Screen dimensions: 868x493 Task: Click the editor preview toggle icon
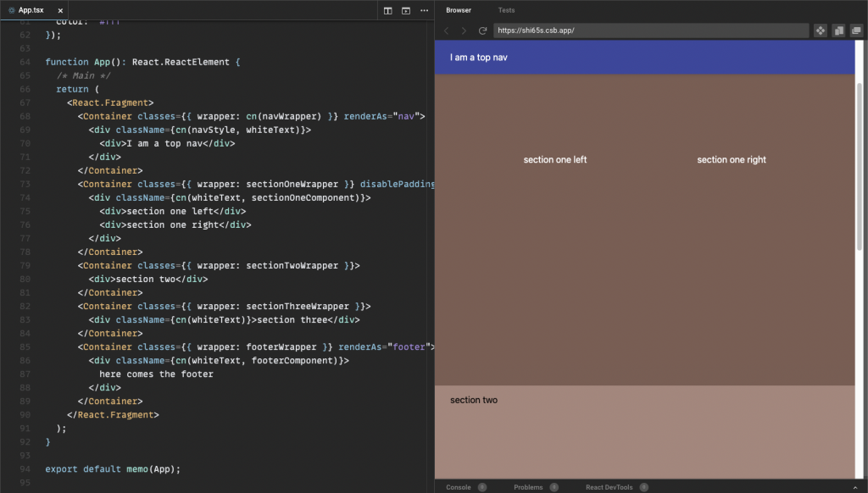(x=406, y=10)
